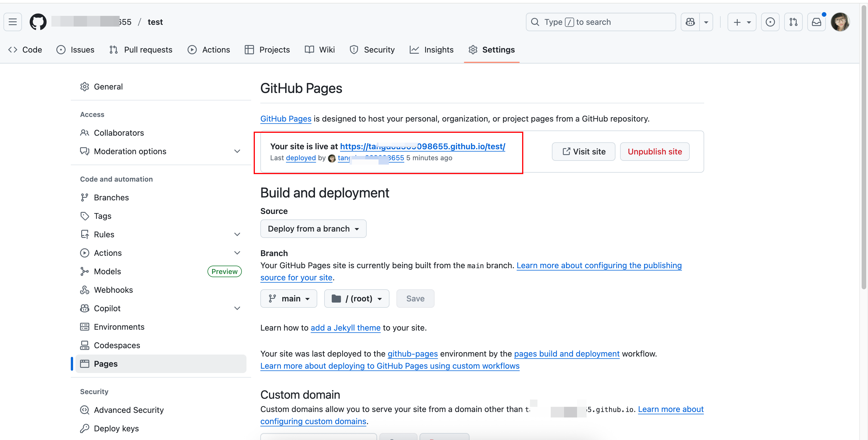
Task: Switch to the Insights tab
Action: pyautogui.click(x=432, y=49)
